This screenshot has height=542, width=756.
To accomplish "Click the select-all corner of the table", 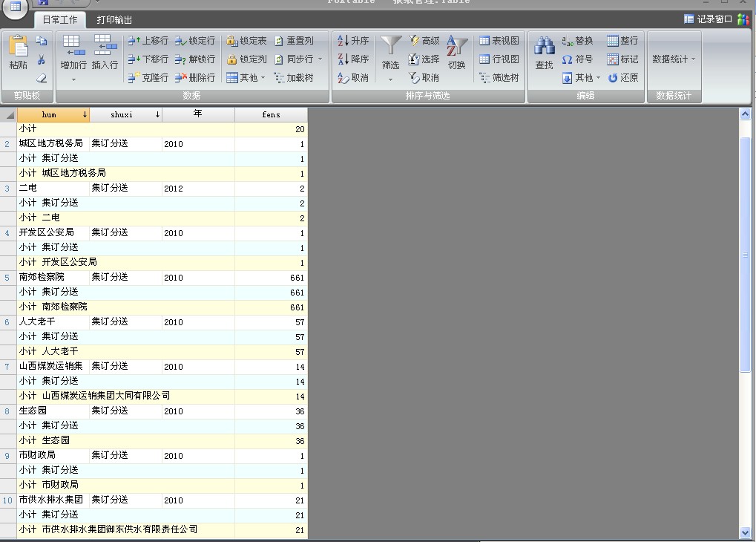I will click(x=9, y=114).
